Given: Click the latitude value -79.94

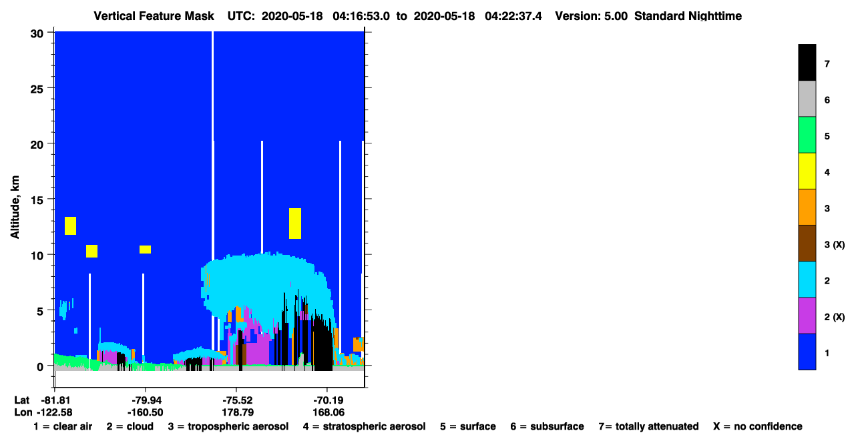Looking at the screenshot, I should (146, 400).
